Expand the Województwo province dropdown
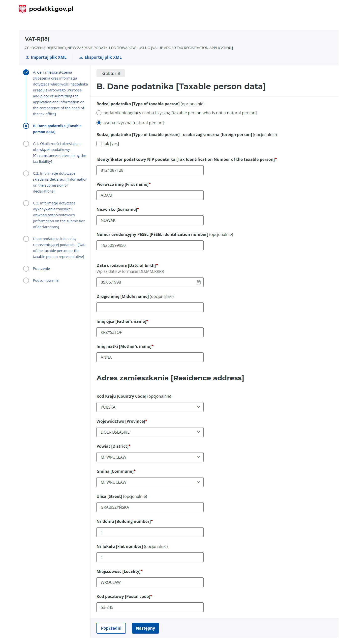This screenshot has height=644, width=340. point(150,432)
